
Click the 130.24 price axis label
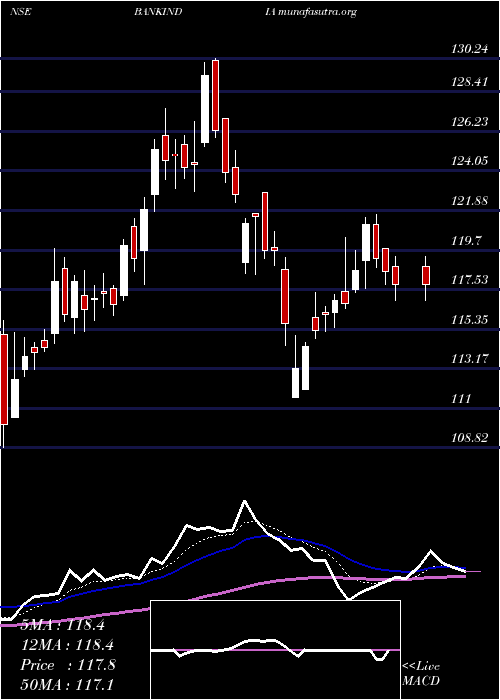pyautogui.click(x=469, y=50)
